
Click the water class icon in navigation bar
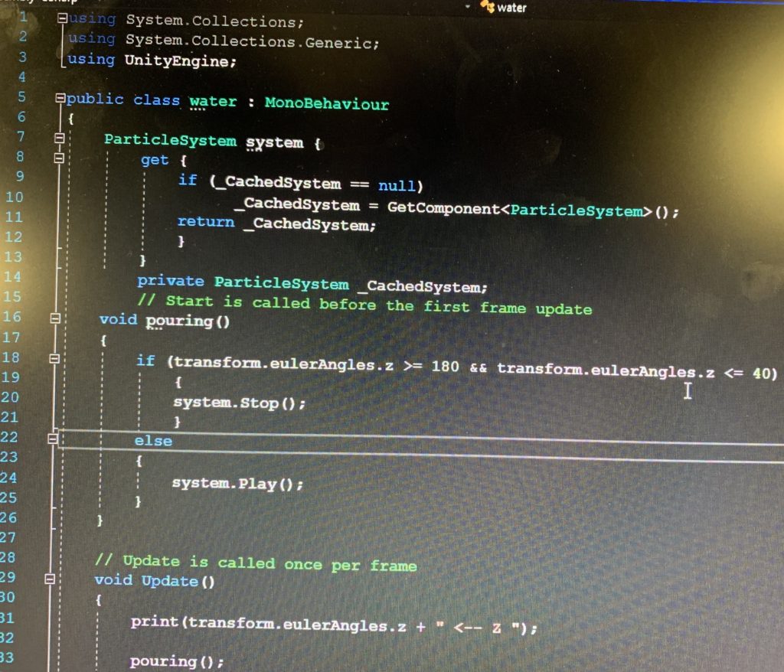coord(487,6)
